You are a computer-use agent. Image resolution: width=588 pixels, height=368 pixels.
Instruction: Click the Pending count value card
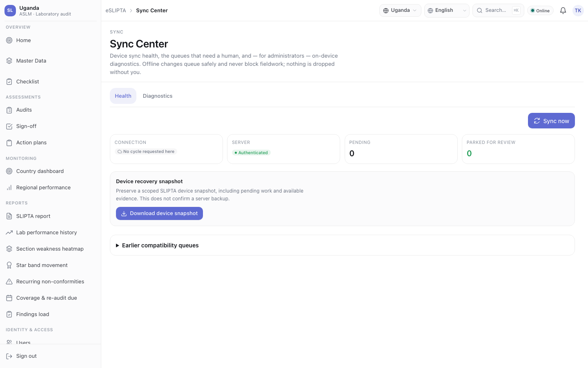(x=401, y=149)
